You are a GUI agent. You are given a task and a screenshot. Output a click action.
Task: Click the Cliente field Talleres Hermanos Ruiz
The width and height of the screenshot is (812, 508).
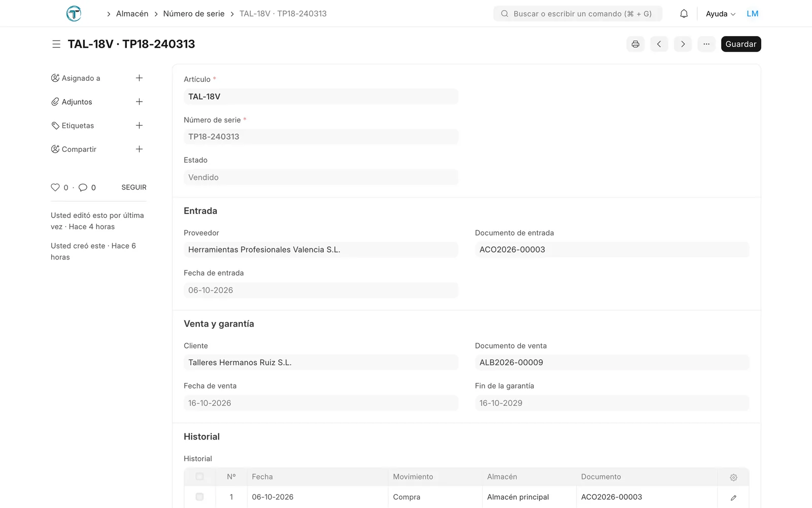(x=321, y=362)
